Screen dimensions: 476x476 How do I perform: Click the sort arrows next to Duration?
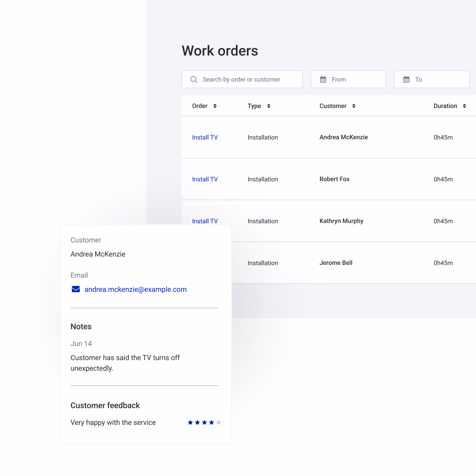click(465, 106)
